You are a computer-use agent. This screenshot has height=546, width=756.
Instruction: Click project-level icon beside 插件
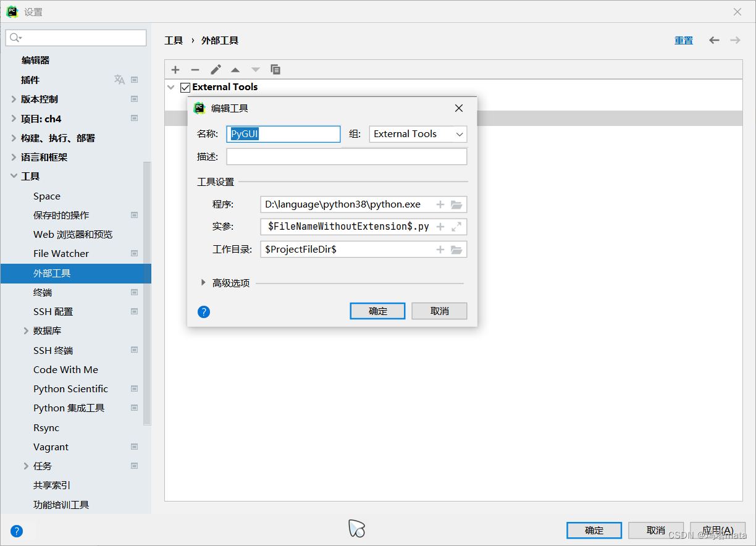134,80
